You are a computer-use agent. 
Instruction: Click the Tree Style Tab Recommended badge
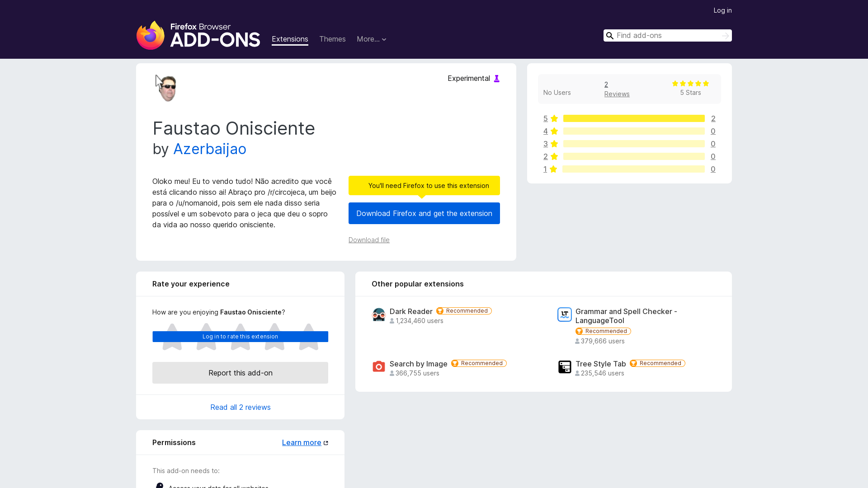pos(657,363)
